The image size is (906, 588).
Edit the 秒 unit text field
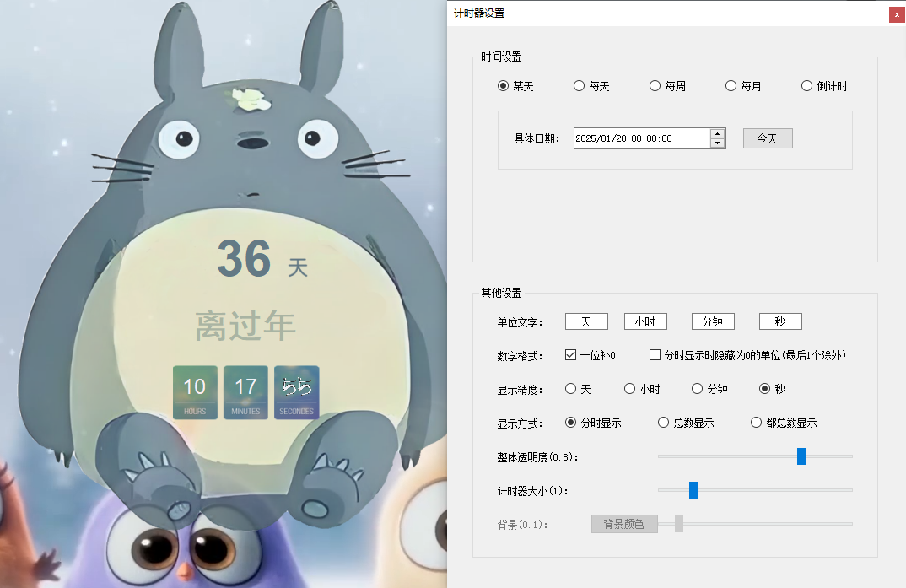(x=780, y=321)
